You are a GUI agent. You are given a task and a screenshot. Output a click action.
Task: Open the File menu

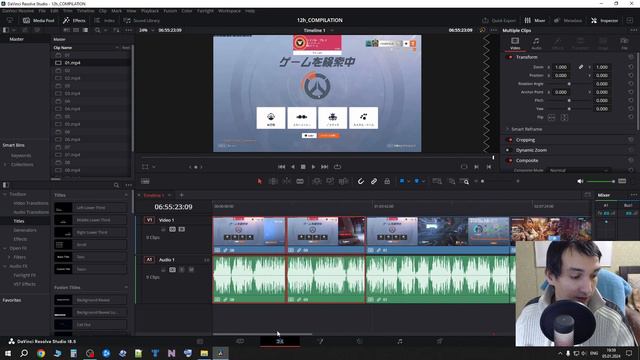pyautogui.click(x=42, y=11)
